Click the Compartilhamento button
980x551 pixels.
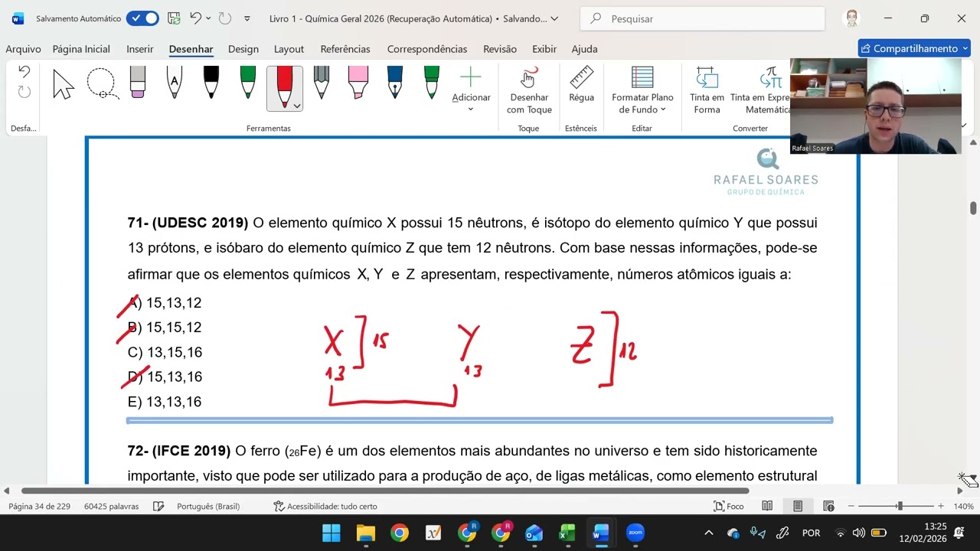pos(913,48)
